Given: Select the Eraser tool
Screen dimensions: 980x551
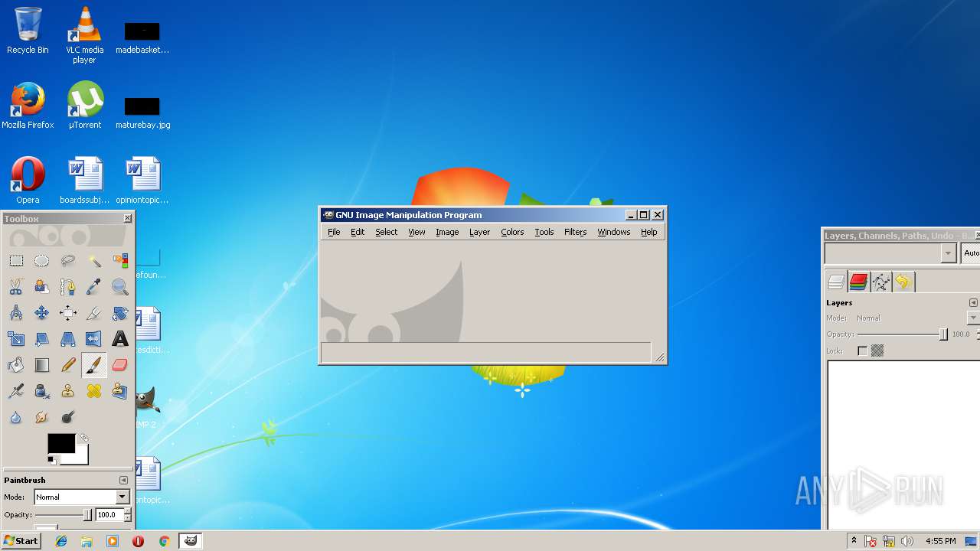Looking at the screenshot, I should coord(120,365).
